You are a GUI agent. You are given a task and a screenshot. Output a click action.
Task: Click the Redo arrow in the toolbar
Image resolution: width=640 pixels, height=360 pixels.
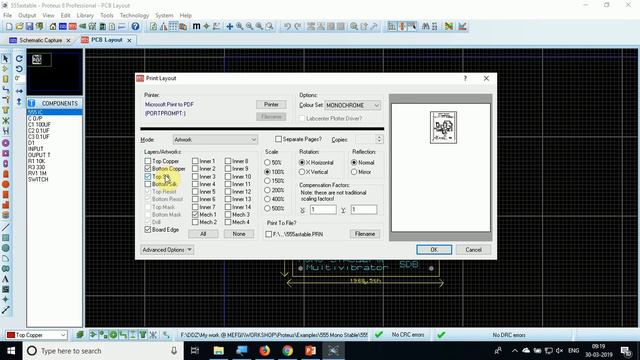pyautogui.click(x=298, y=27)
